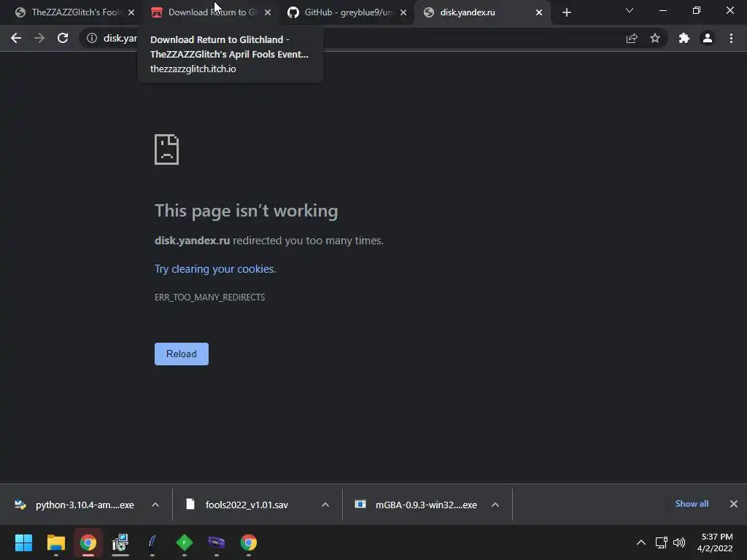View site information icon in address bar

click(91, 38)
